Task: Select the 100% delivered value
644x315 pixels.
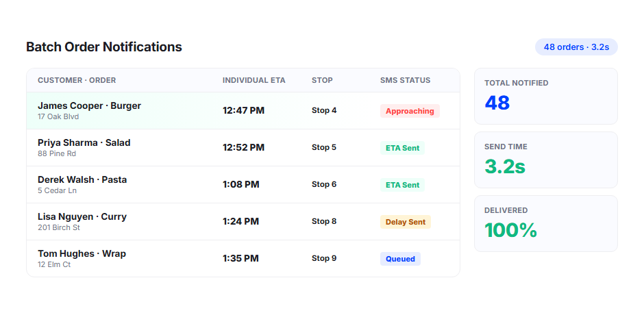Action: tap(510, 230)
